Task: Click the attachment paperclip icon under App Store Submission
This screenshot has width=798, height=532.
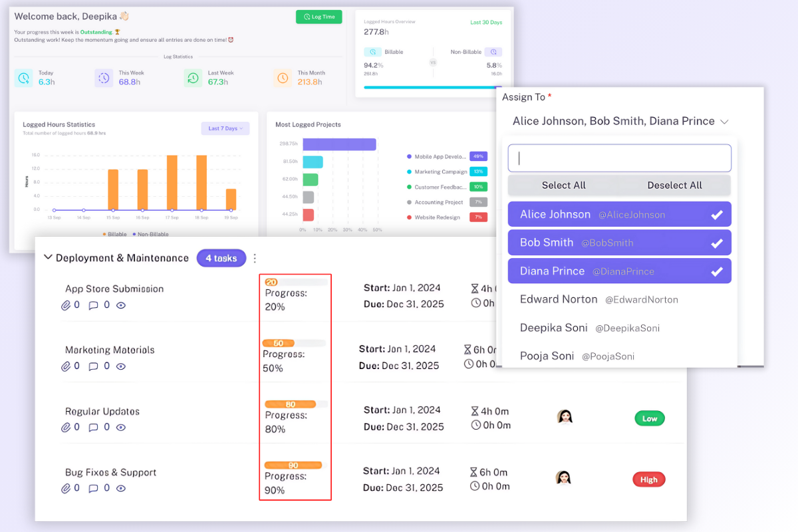Action: [x=66, y=305]
